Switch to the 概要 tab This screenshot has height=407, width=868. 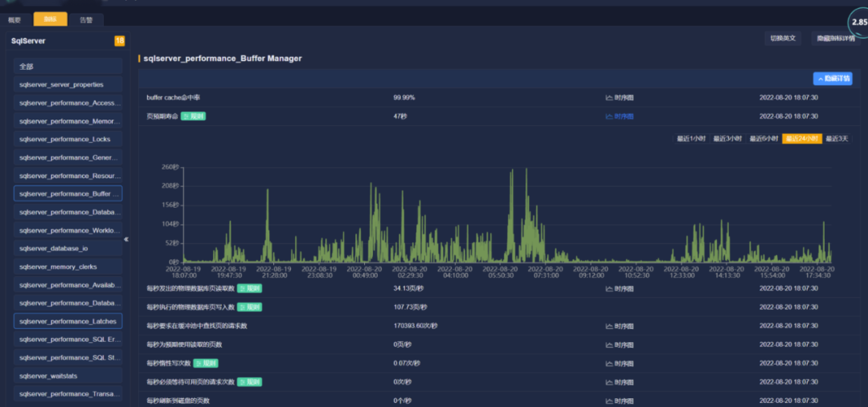click(15, 20)
